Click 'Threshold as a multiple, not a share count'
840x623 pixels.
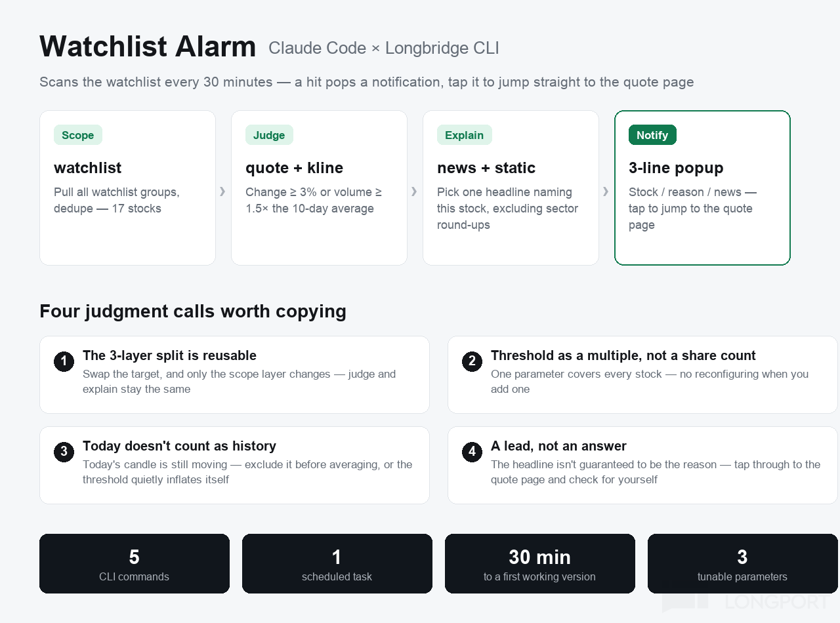[623, 355]
